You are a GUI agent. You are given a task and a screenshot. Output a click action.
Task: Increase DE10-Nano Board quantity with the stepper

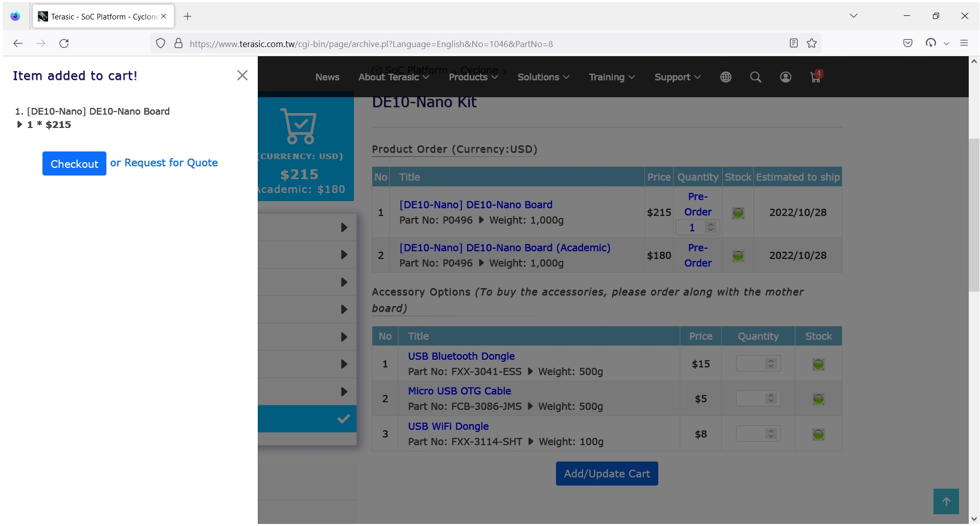point(710,224)
